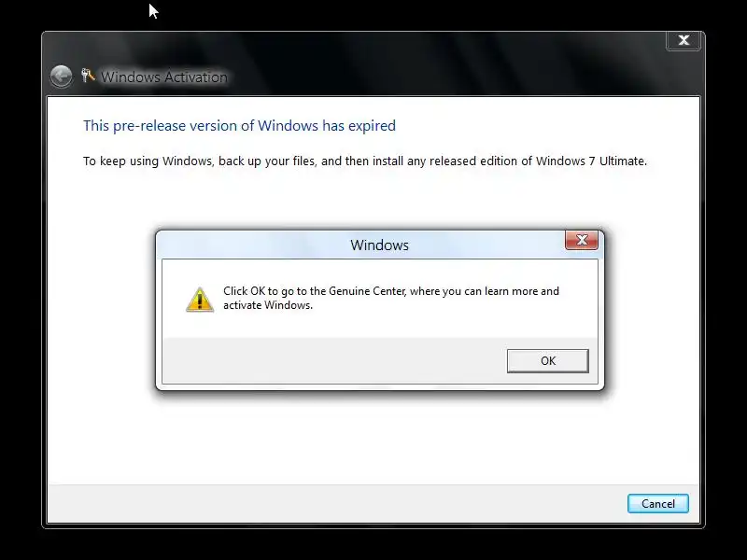Image resolution: width=747 pixels, height=560 pixels.
Task: Close the Windows Activation window
Action: [x=684, y=40]
